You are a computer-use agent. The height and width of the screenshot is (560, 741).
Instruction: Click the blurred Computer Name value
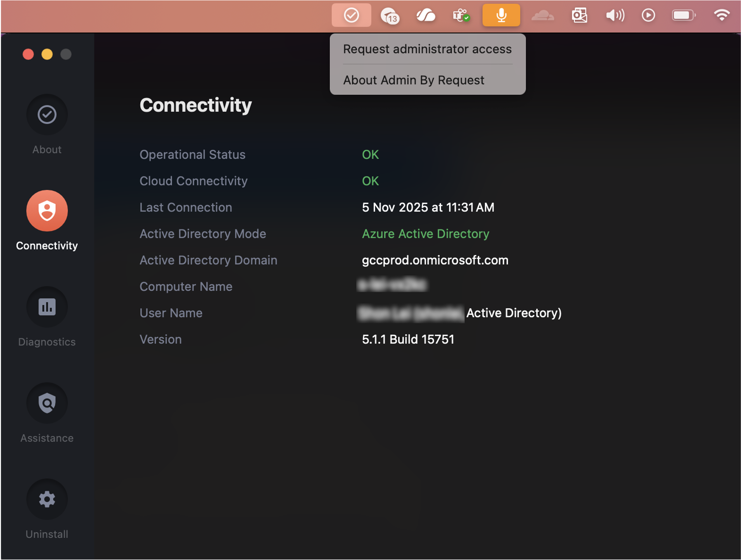[x=392, y=285]
